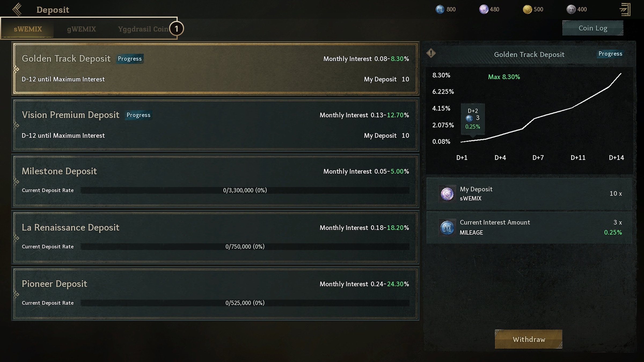Click the purple sWEMIX coin icon showing 480
Viewport: 644px width, 362px height.
(484, 9)
